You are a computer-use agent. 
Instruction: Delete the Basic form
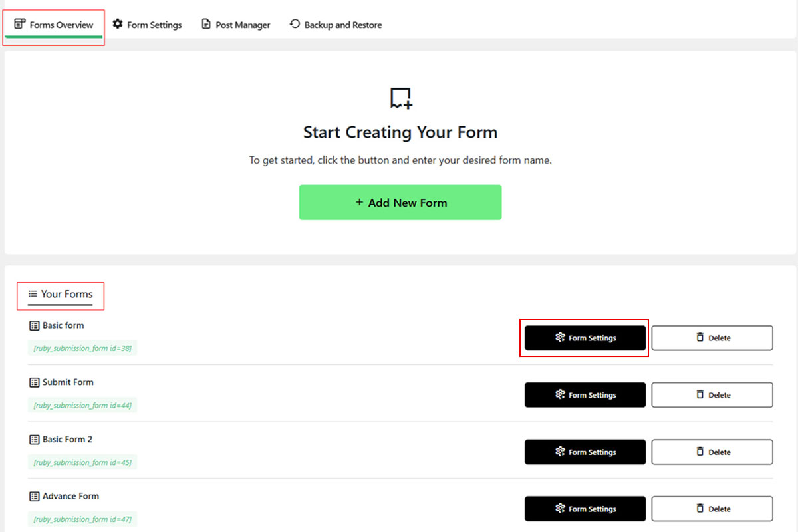click(x=712, y=338)
